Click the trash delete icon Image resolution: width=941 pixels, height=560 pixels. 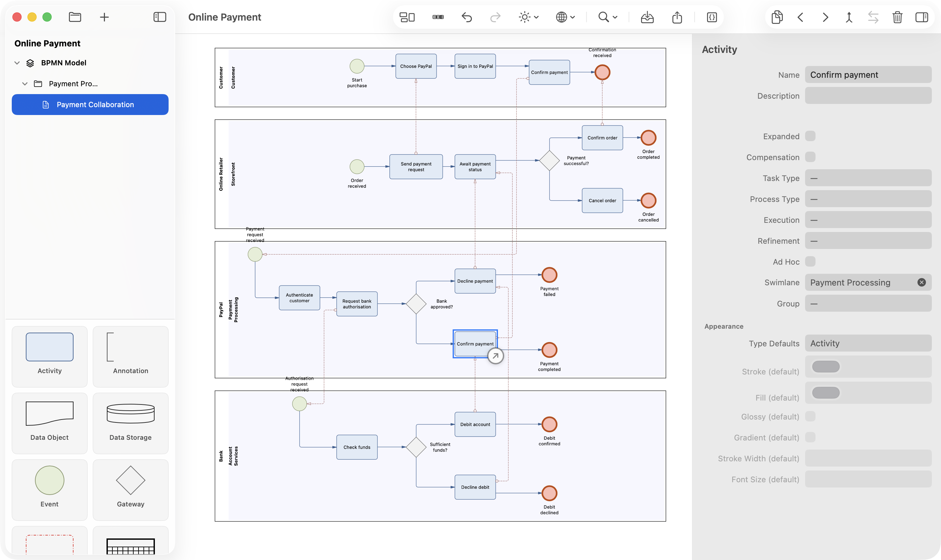(897, 17)
